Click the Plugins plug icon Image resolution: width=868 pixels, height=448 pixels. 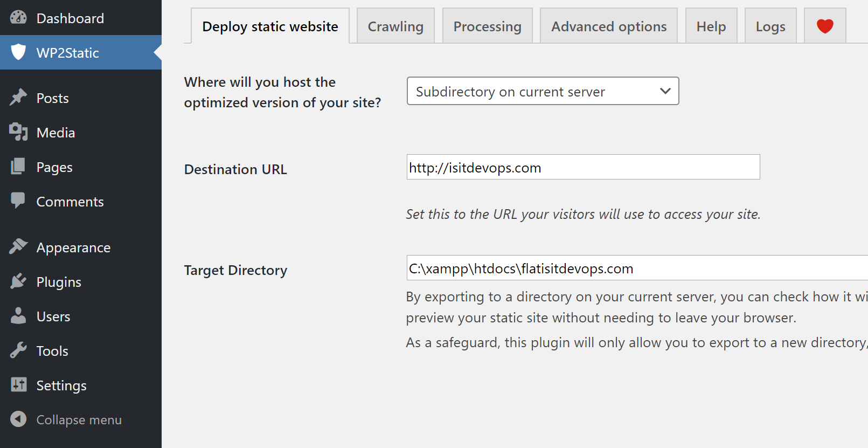(18, 281)
